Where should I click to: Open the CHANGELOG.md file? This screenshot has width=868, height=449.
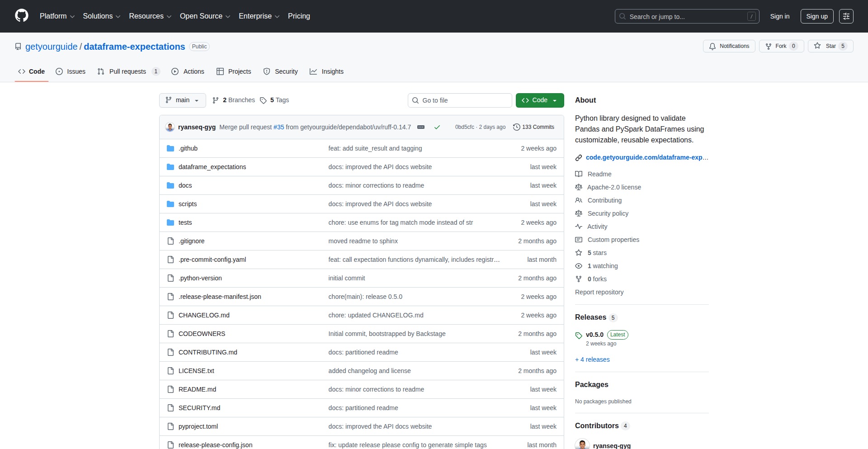[204, 315]
